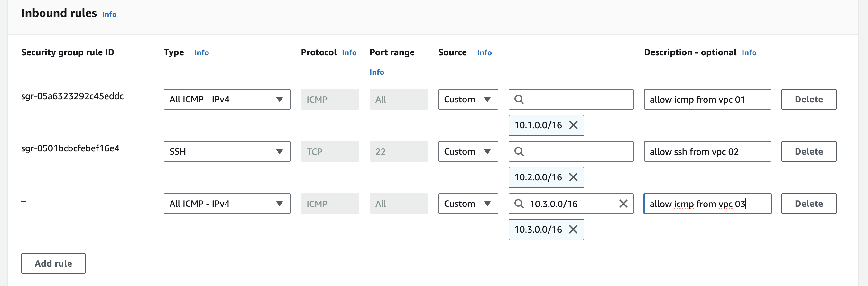The height and width of the screenshot is (286, 868).
Task: Click search icon in vpc 02 source field
Action: 519,152
